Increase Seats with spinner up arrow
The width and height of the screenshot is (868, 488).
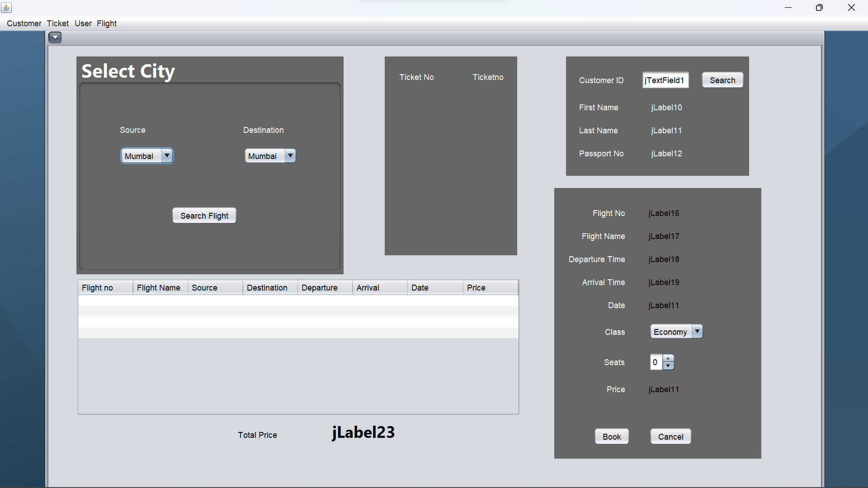668,358
